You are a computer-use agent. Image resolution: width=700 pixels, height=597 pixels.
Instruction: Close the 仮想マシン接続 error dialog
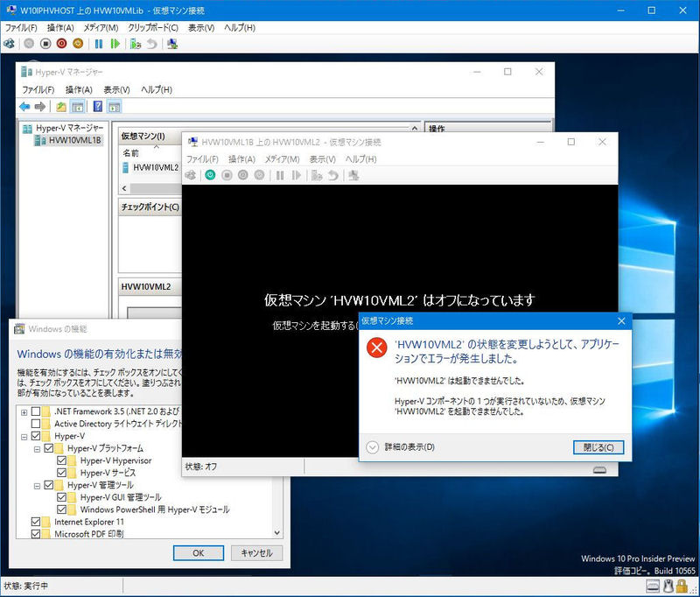621,320
